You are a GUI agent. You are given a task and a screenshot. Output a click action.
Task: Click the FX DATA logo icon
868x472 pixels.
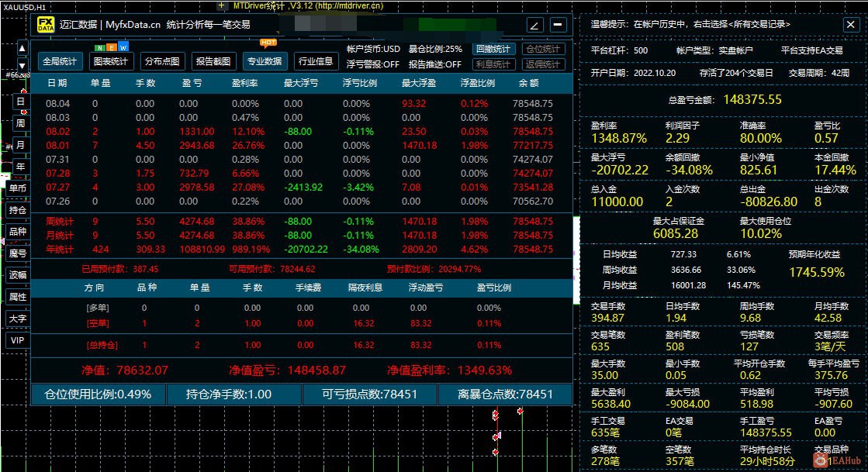pyautogui.click(x=46, y=25)
